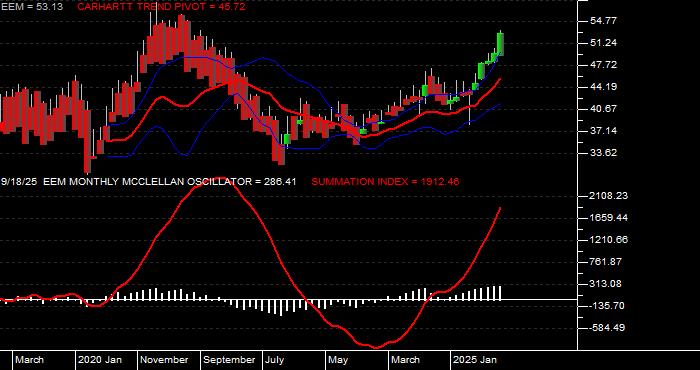Click the March label before 2025 Jan

pyautogui.click(x=406, y=360)
